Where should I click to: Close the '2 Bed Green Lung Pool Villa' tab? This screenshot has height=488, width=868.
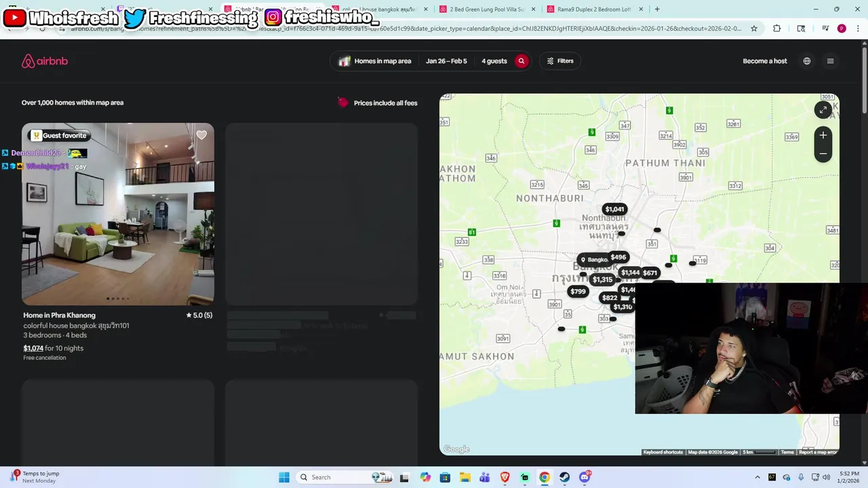click(534, 9)
